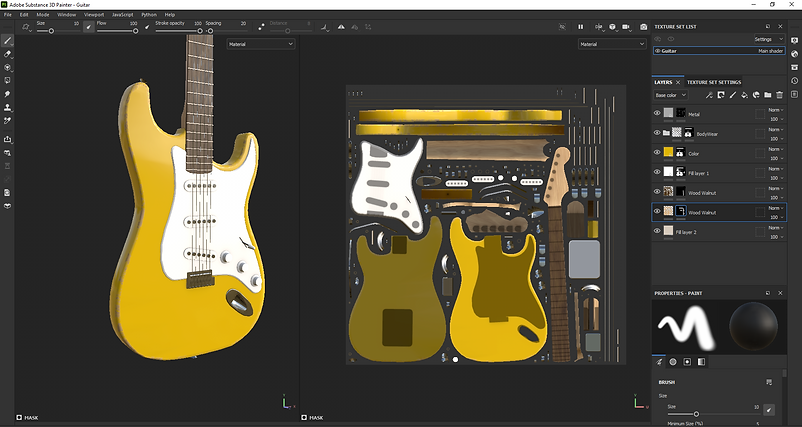Select the Clone stamp tool
Screen dimensions: 802x427
click(x=8, y=106)
